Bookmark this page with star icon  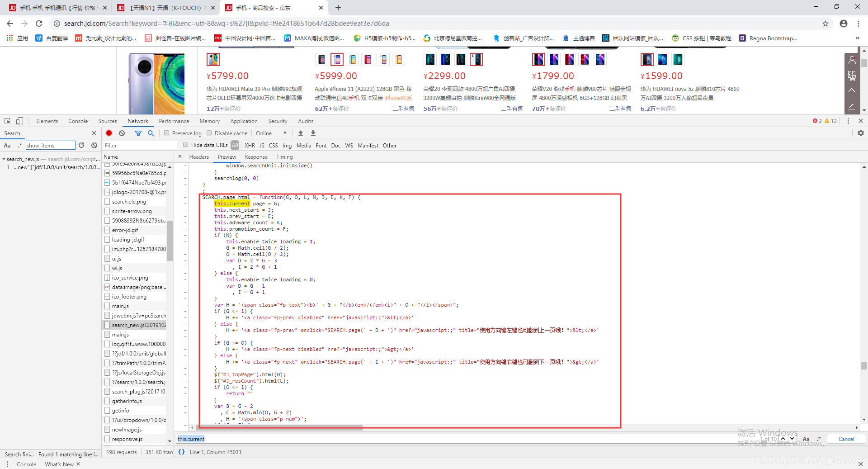tap(826, 24)
